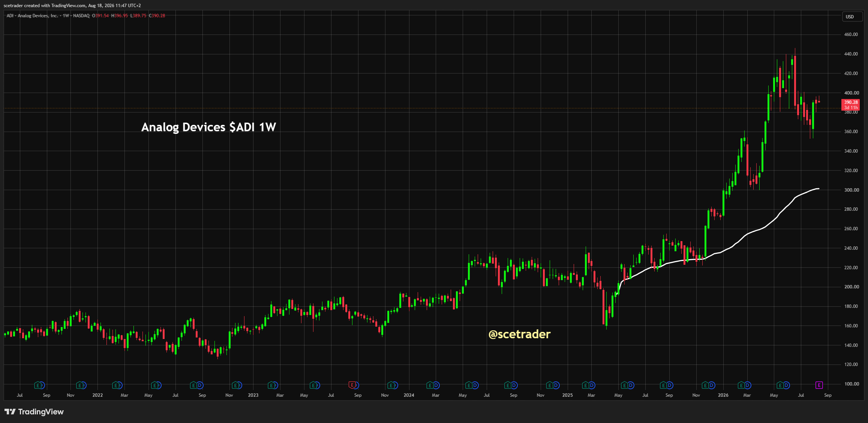Open the November 2021 earnings marker
868x423 pixels.
pyautogui.click(x=79, y=385)
